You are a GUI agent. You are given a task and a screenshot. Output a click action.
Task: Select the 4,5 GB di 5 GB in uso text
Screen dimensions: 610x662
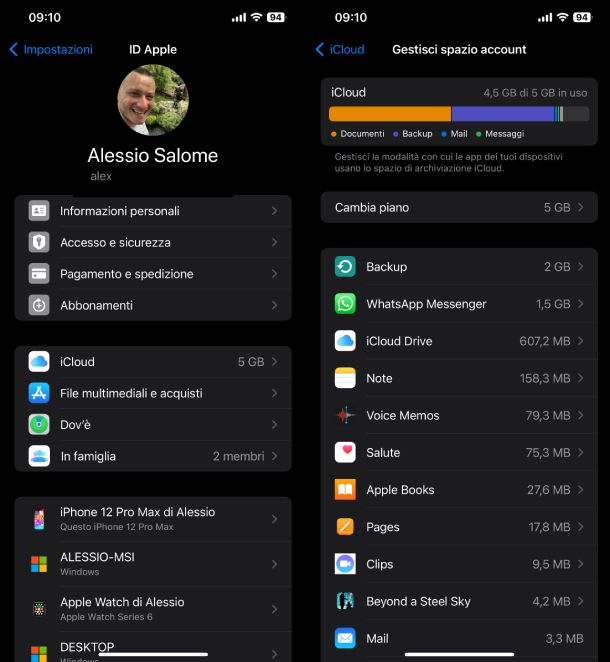click(535, 93)
